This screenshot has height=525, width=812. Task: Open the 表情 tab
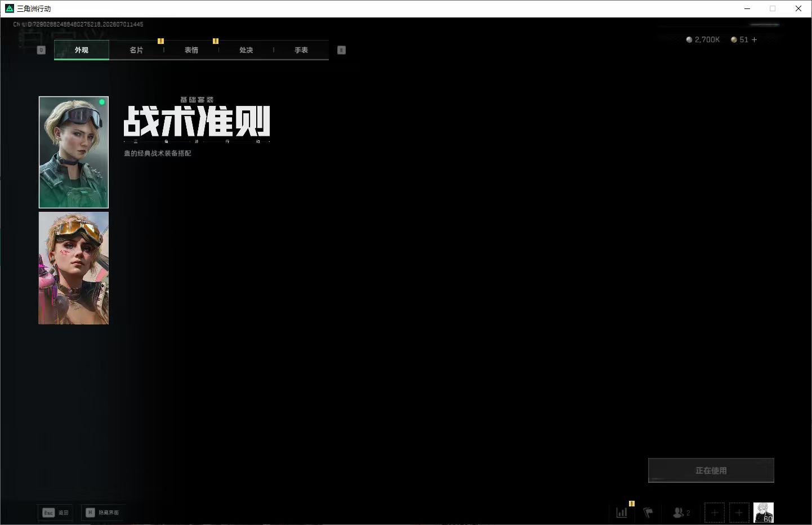(x=191, y=50)
